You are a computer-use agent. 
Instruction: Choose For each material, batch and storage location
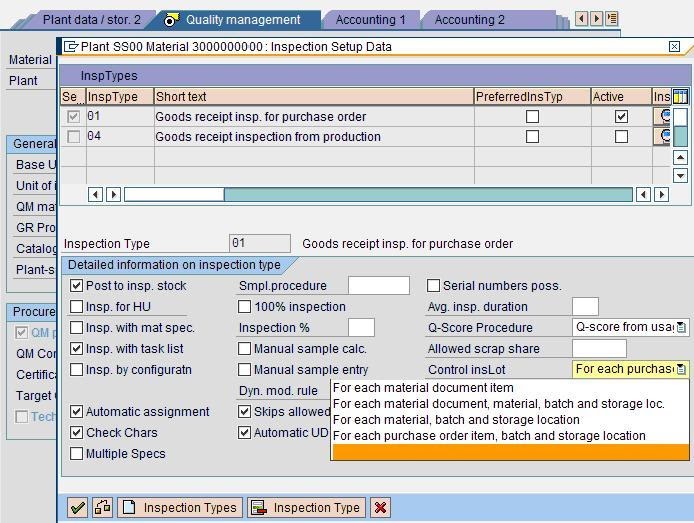click(x=510, y=419)
